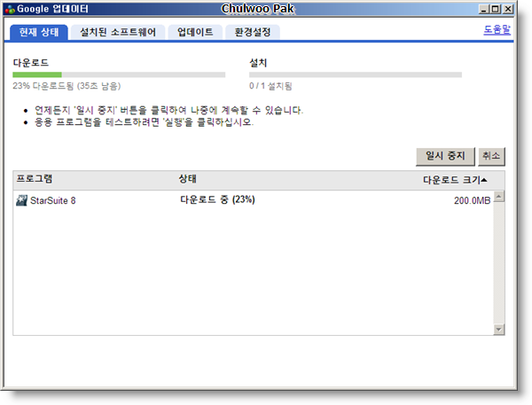Open the 설치된 소프트웨어 tab

118,33
